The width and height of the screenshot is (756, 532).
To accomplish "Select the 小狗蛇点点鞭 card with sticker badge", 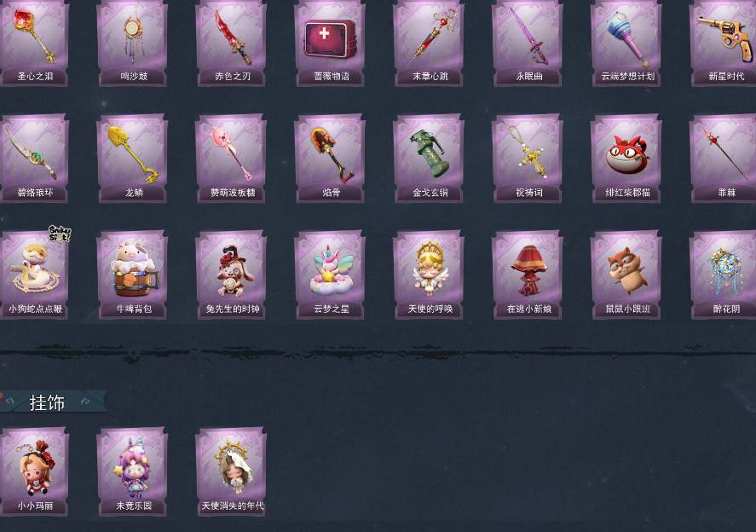I will point(33,275).
